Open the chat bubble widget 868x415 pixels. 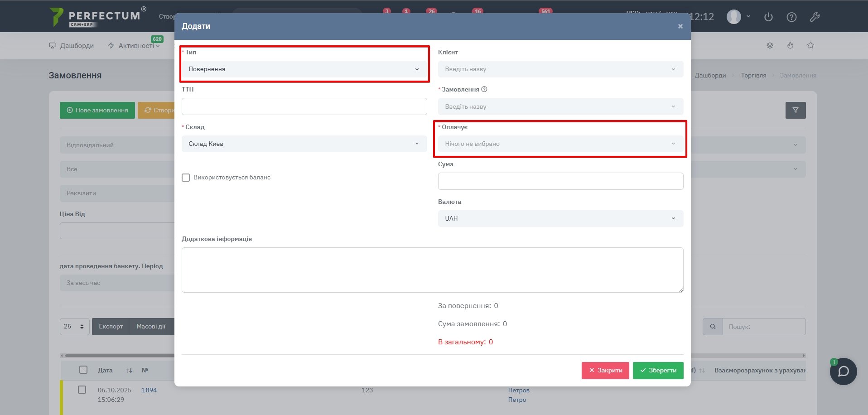pos(843,372)
